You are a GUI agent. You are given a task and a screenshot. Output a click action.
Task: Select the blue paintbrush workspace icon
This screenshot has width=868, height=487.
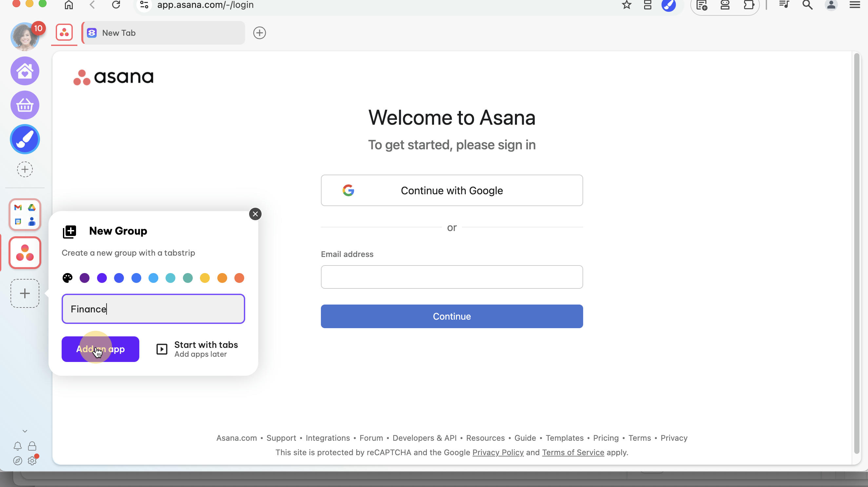(25, 139)
